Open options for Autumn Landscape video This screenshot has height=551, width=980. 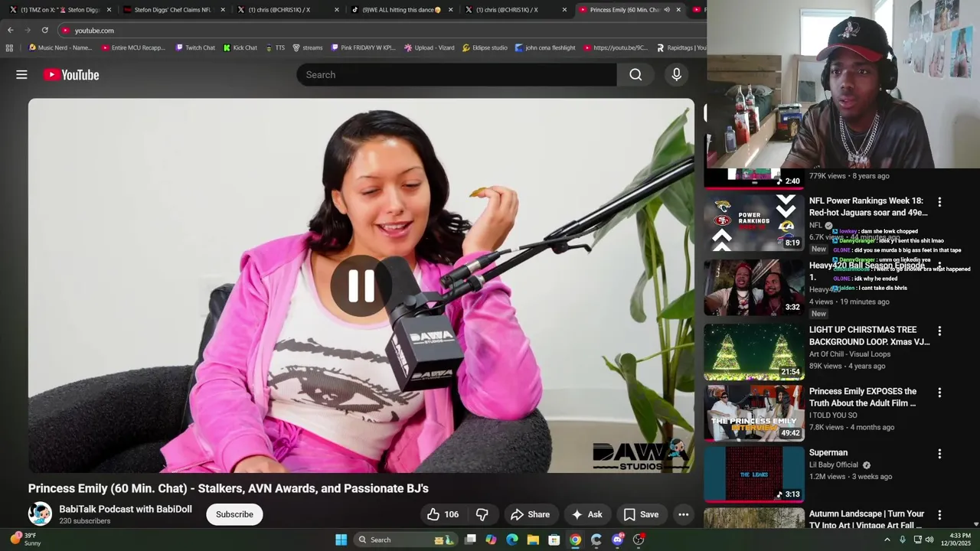[939, 515]
